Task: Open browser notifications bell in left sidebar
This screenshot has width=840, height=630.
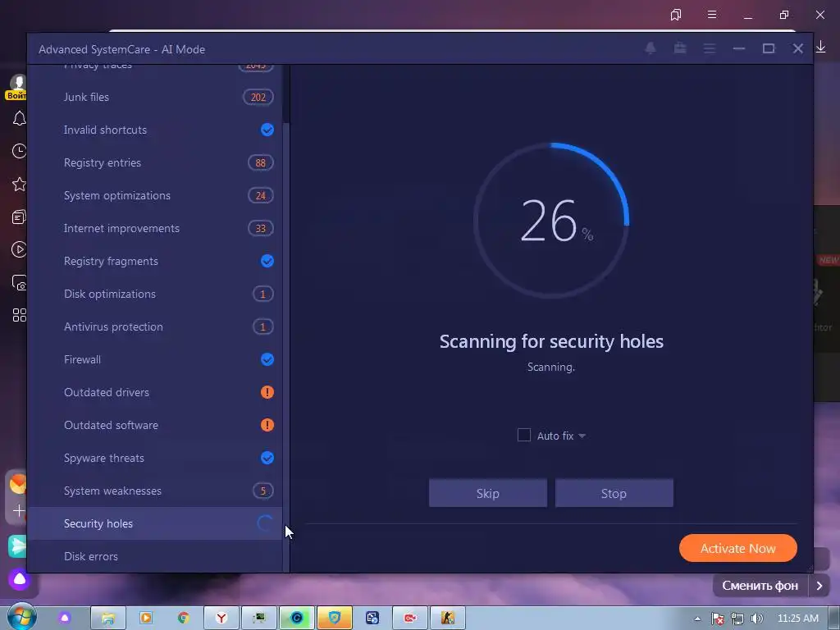Action: [x=20, y=118]
